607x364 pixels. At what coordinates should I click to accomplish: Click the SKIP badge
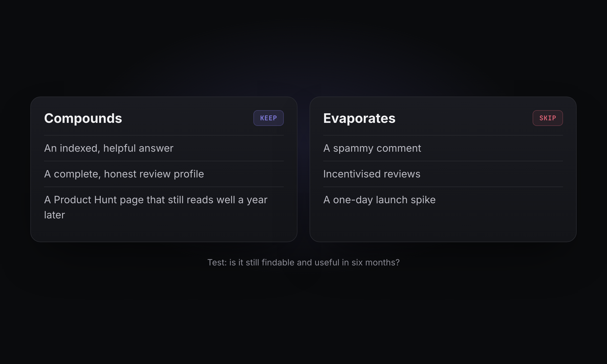548,118
